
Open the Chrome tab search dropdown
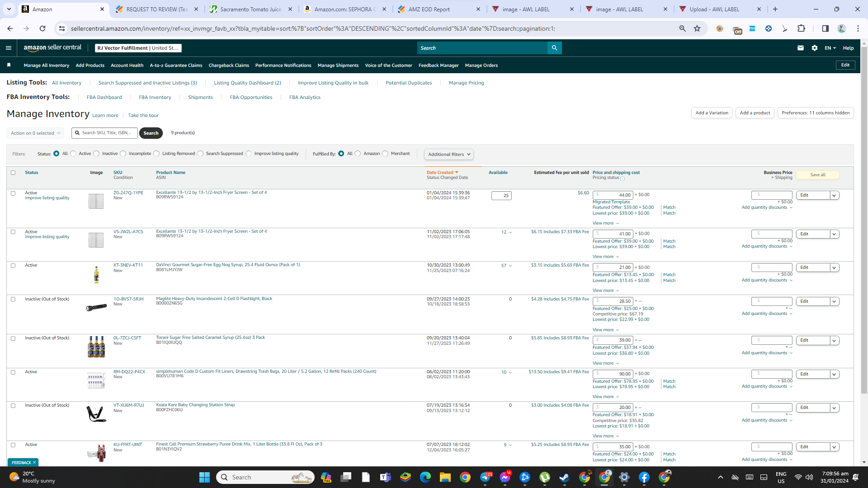tap(9, 9)
